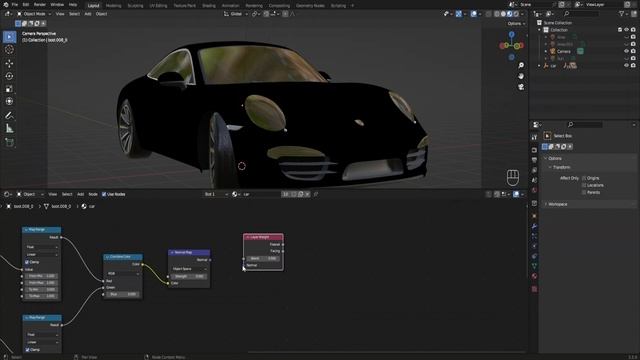Enable Affect Only Origins checkbox
The width and height of the screenshot is (640, 360).
click(584, 178)
